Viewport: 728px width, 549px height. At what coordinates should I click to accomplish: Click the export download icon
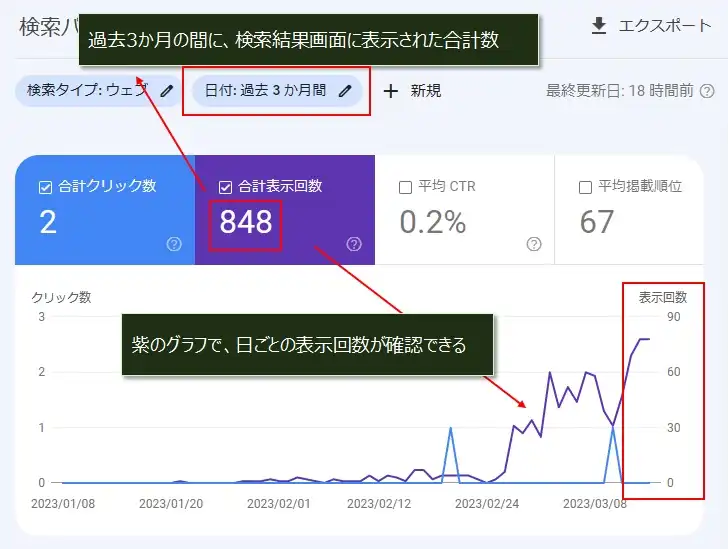pyautogui.click(x=599, y=26)
